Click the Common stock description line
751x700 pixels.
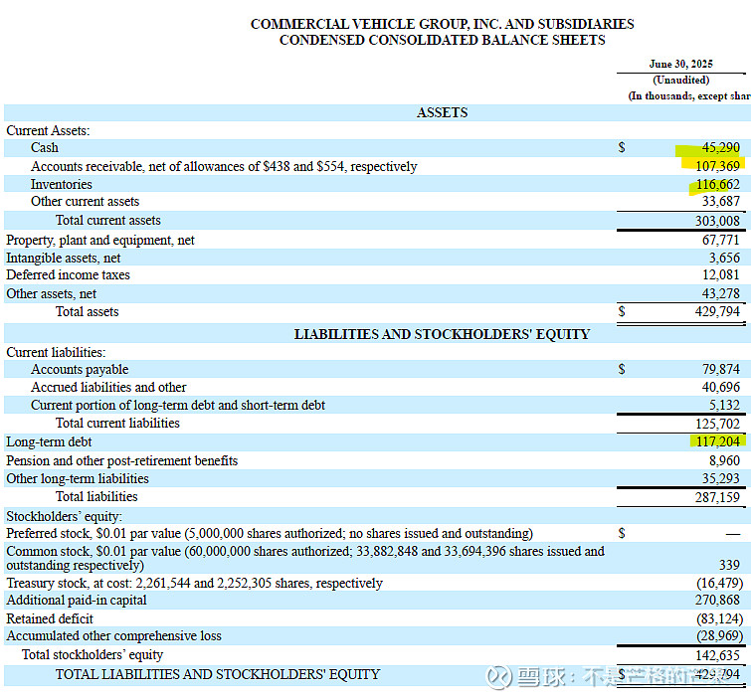305,558
